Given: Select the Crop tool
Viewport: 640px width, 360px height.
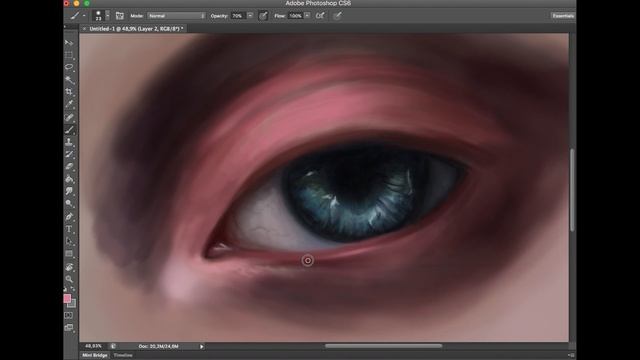Looking at the screenshot, I should [69, 92].
